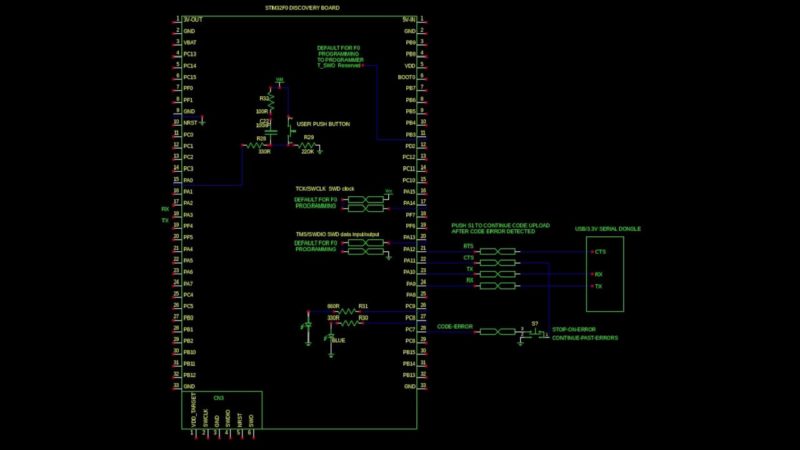The image size is (800, 450).
Task: Select the PA13 pin label
Action: (x=409, y=237)
